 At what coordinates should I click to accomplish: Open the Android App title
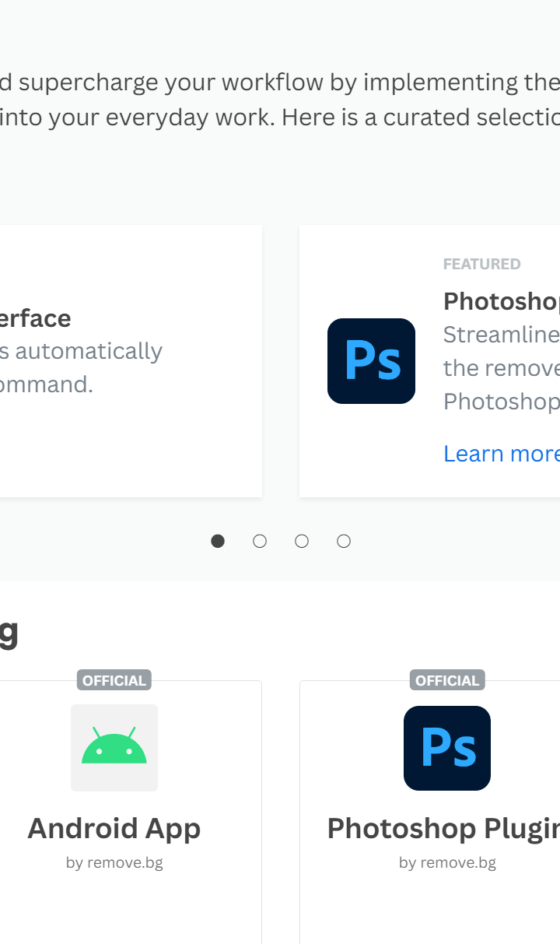pyautogui.click(x=114, y=828)
